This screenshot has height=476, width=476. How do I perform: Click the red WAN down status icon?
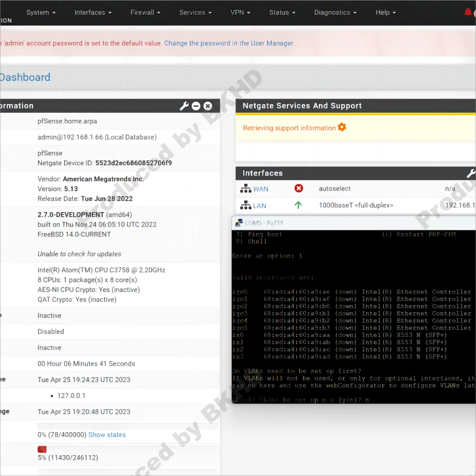coord(299,188)
